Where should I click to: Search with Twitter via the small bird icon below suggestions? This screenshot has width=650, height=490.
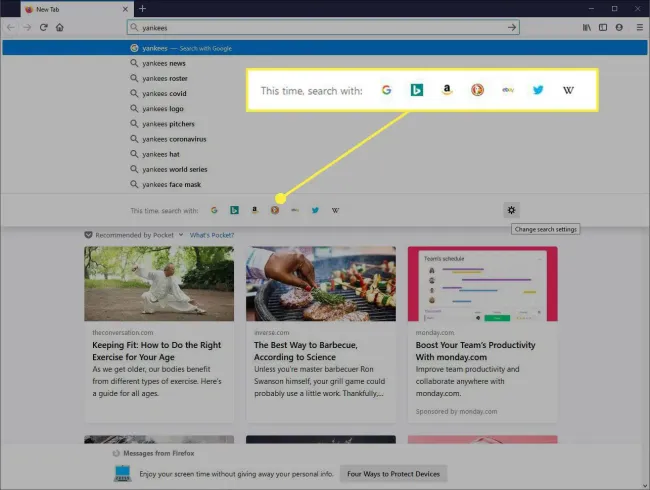[x=315, y=210]
